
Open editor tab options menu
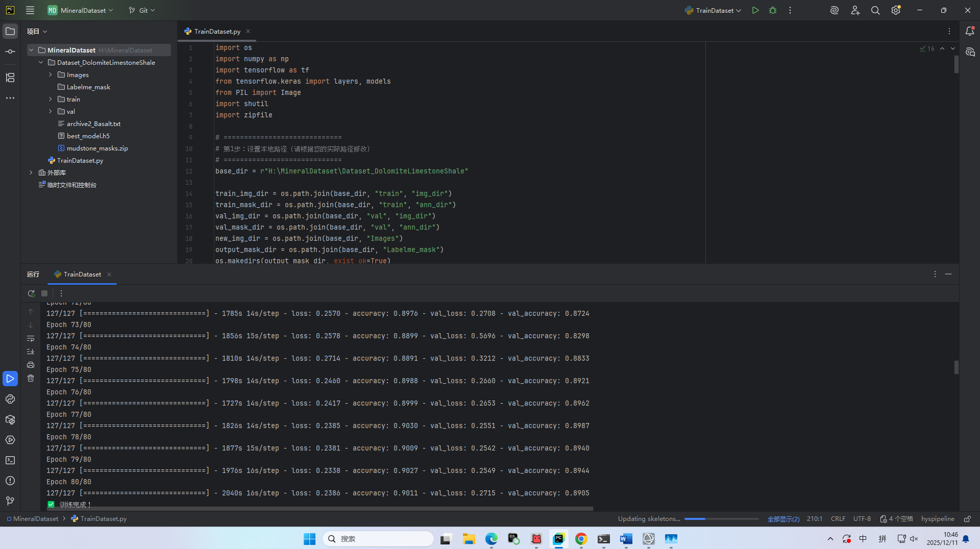coord(949,31)
